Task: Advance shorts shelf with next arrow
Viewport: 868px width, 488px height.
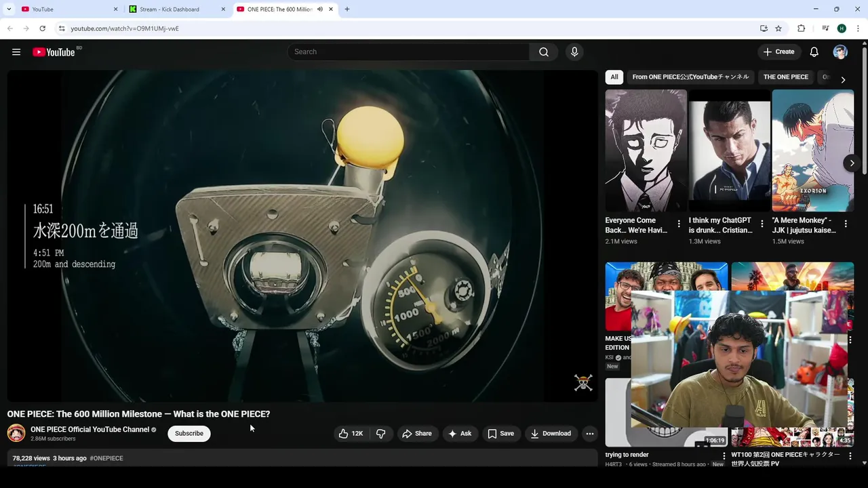Action: coord(852,163)
